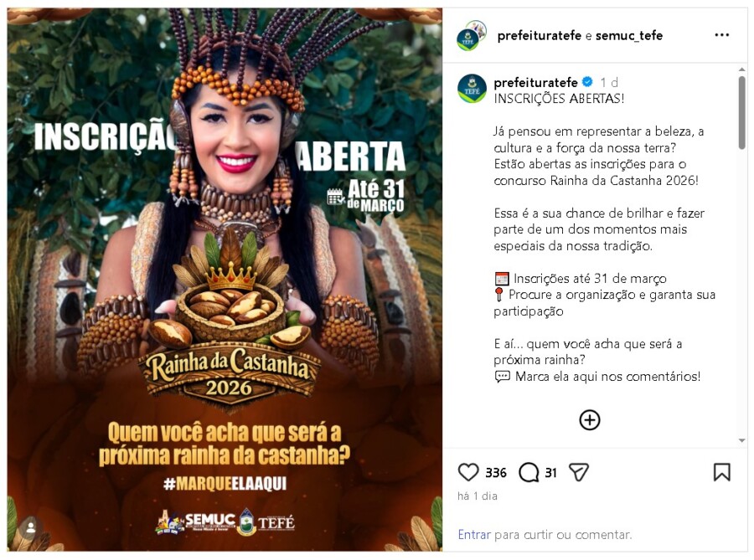Click the scrollbar up arrow in the caption panel
Viewport: 754px width, 560px height.
[x=742, y=69]
